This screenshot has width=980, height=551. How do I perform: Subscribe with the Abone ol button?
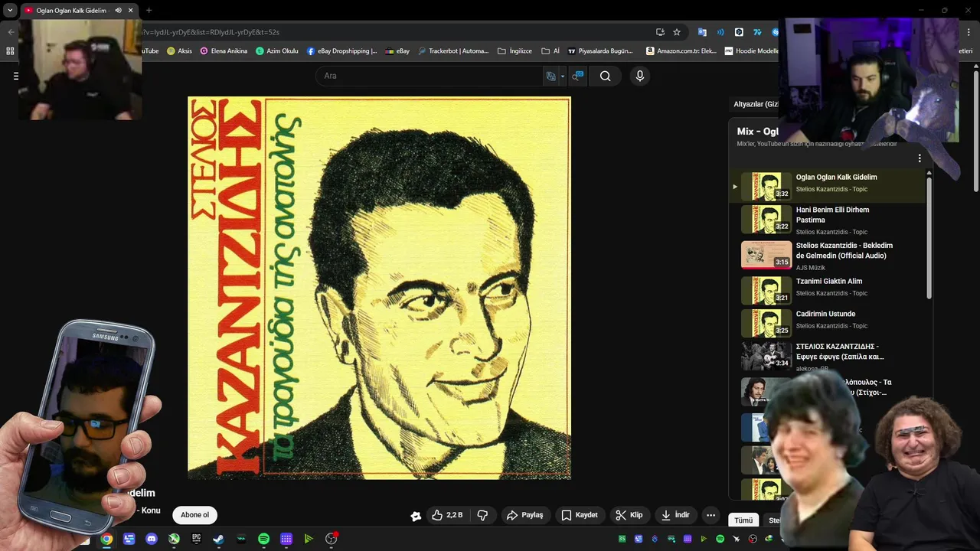[x=194, y=515]
